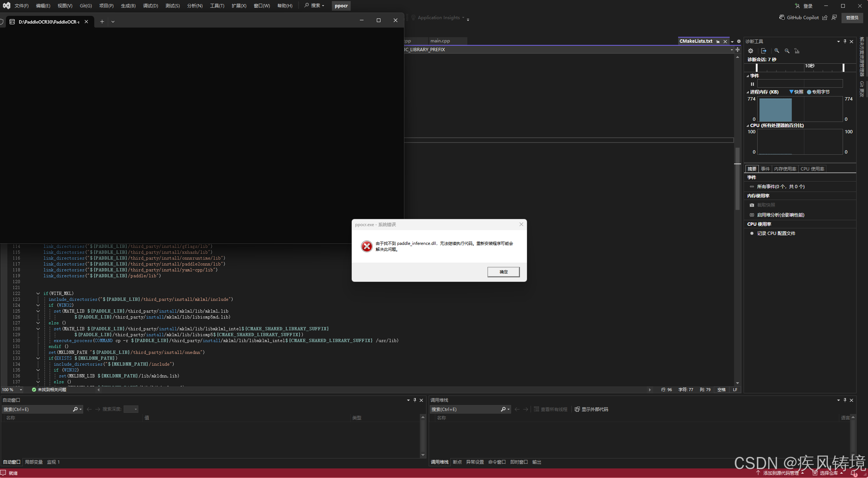Switch to the main.cpp editor tab
Screen dimensions: 868x478
tap(440, 41)
